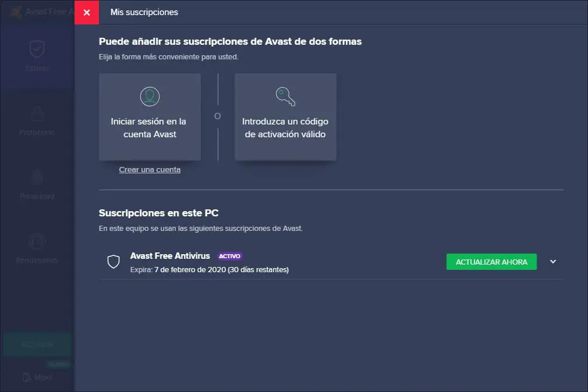Click the activation key icon
588x392 pixels.
click(285, 97)
